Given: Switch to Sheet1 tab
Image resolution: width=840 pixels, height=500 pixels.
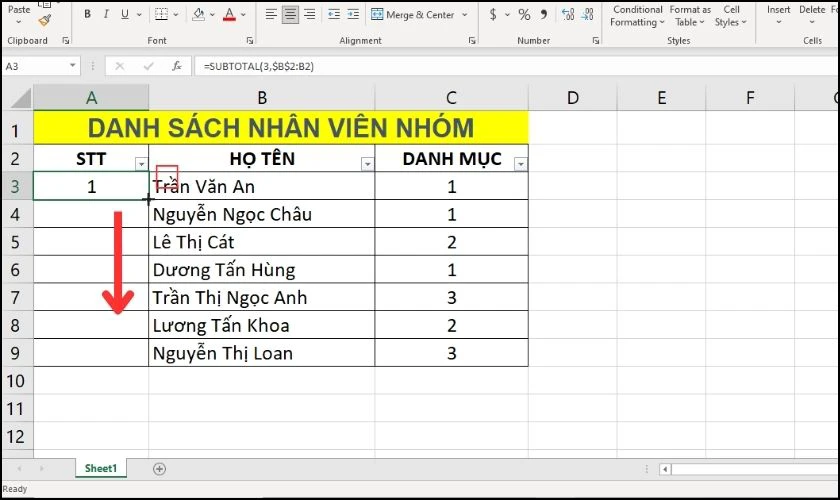Looking at the screenshot, I should tap(101, 468).
